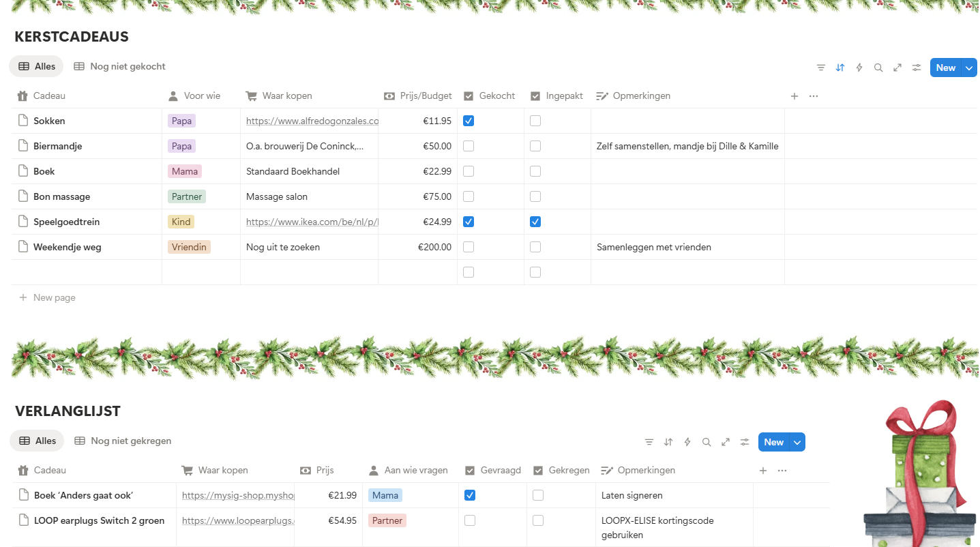Check Gevraagd for LOOP earplugs Switch 2
The image size is (980, 547).
(x=469, y=520)
